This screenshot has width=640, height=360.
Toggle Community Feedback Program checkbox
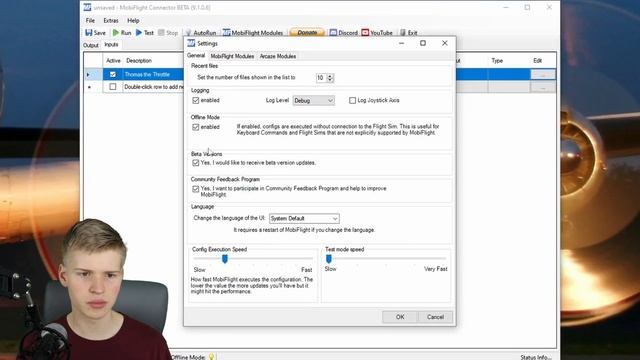196,189
